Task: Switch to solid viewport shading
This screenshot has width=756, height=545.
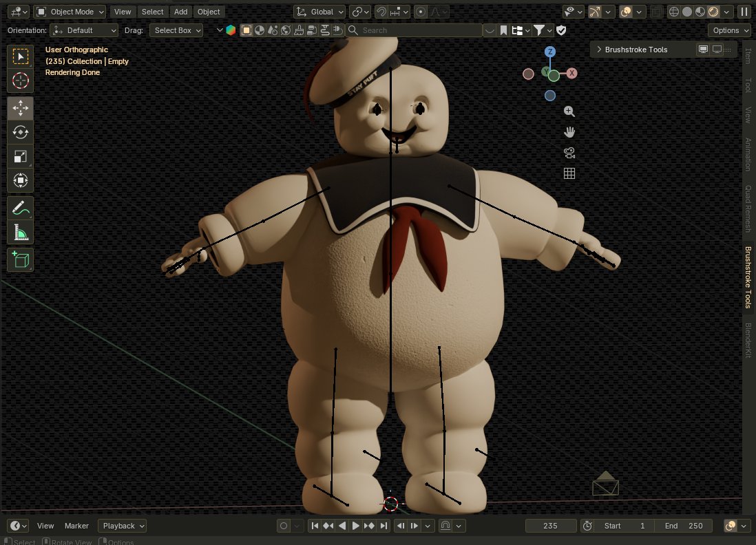Action: pos(687,12)
